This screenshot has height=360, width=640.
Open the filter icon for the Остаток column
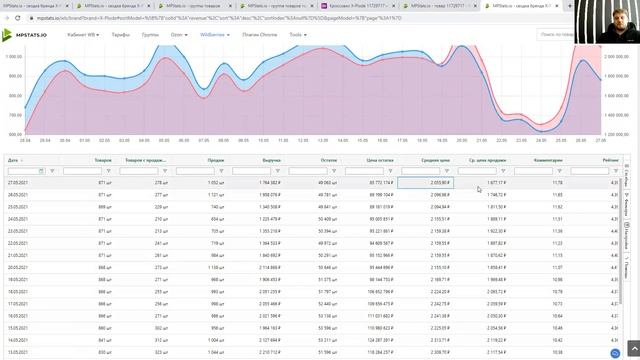pyautogui.click(x=334, y=171)
